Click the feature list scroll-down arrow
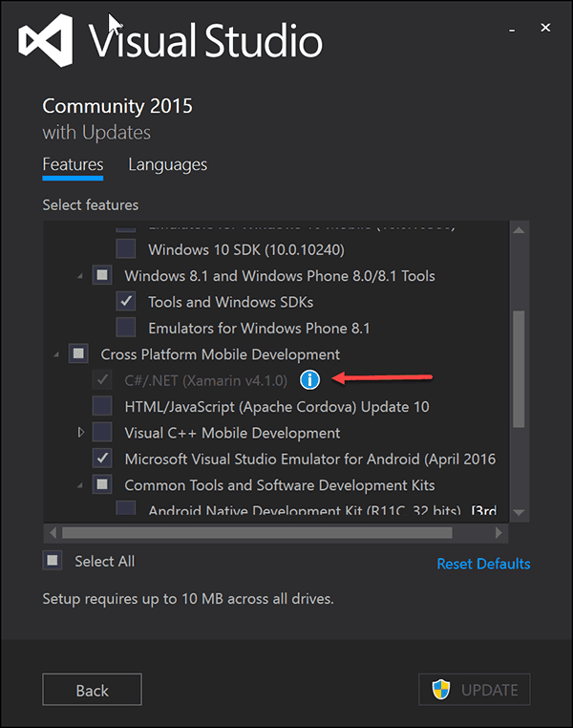 (x=519, y=513)
